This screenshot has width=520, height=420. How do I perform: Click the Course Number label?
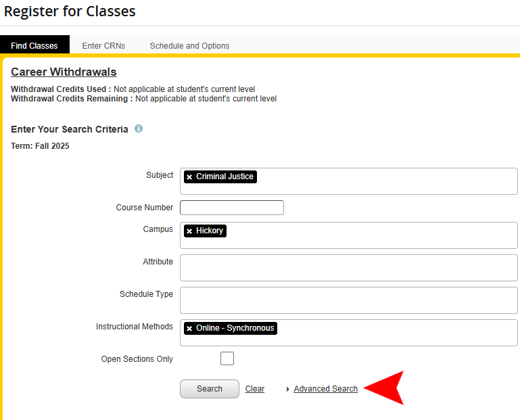point(145,208)
